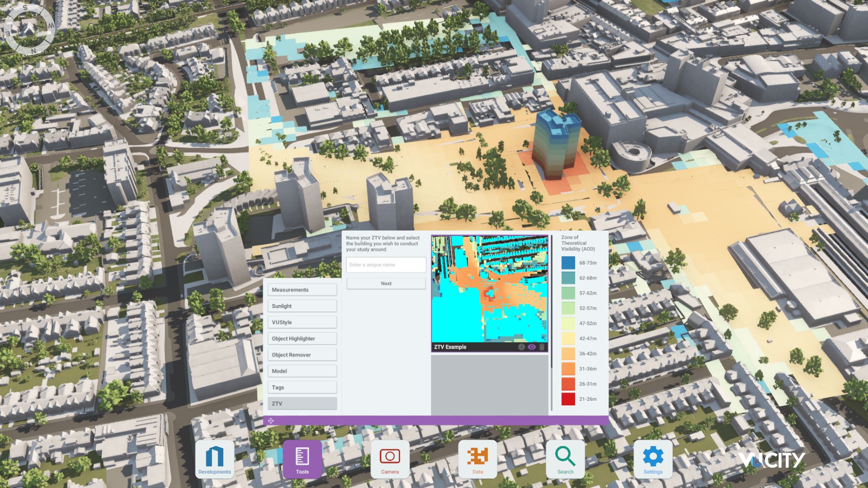Open the Camera tool from the bottom bar
868x488 pixels.
(390, 459)
